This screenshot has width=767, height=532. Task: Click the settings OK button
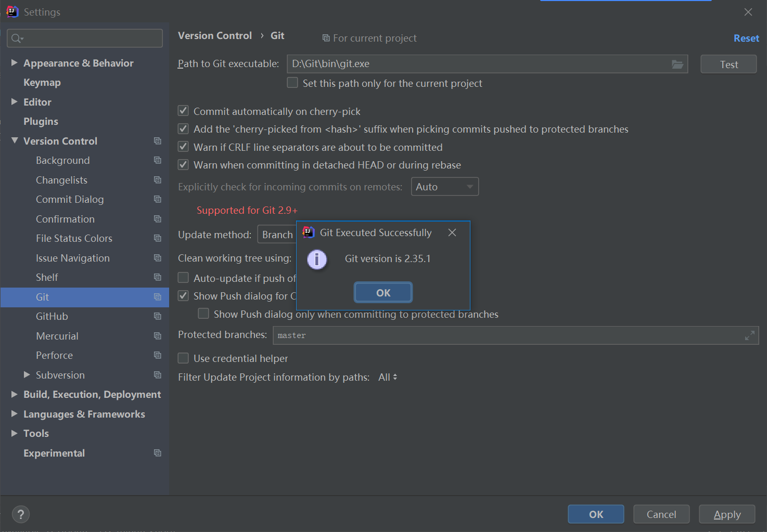click(x=596, y=514)
